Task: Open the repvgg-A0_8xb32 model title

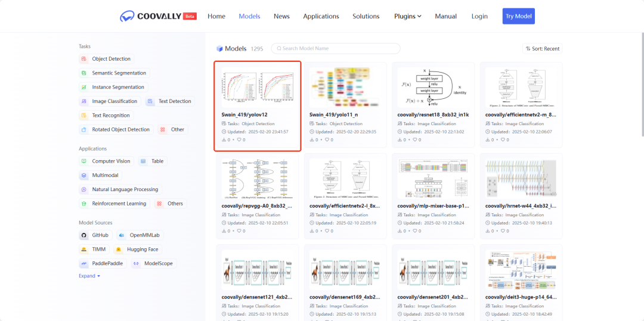Action: pos(257,206)
